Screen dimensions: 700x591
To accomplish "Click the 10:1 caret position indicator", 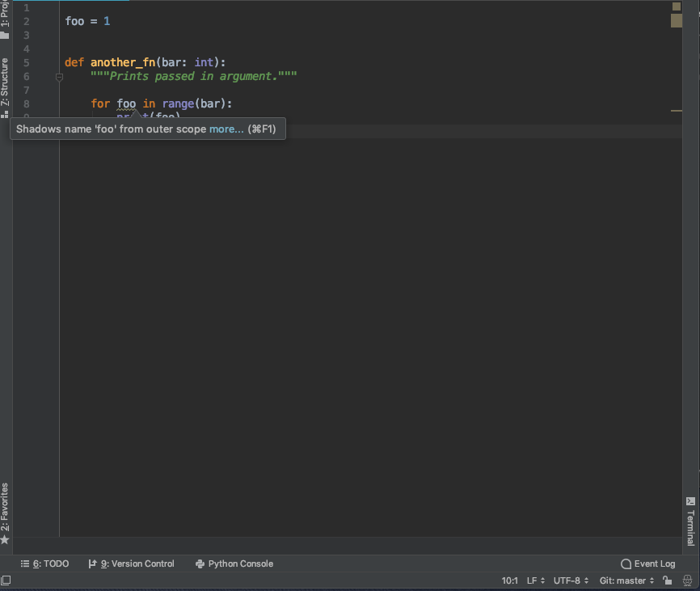I will [x=510, y=580].
